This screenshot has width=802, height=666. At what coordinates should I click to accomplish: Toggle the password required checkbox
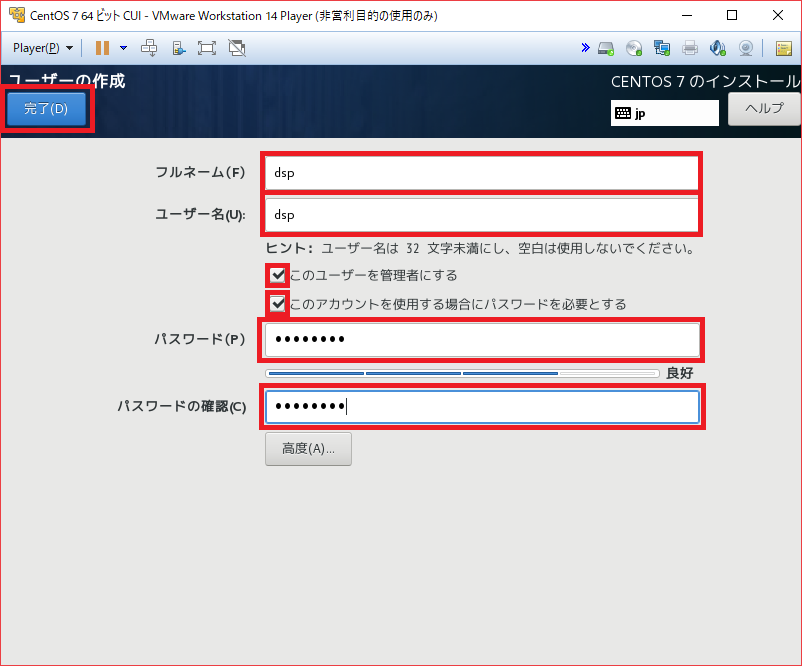pos(278,304)
